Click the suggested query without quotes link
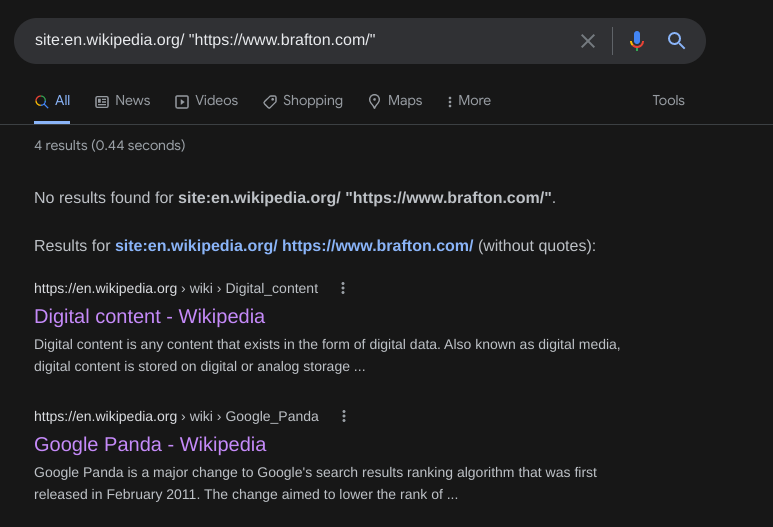Screen dimensions: 773x527 tap(294, 246)
